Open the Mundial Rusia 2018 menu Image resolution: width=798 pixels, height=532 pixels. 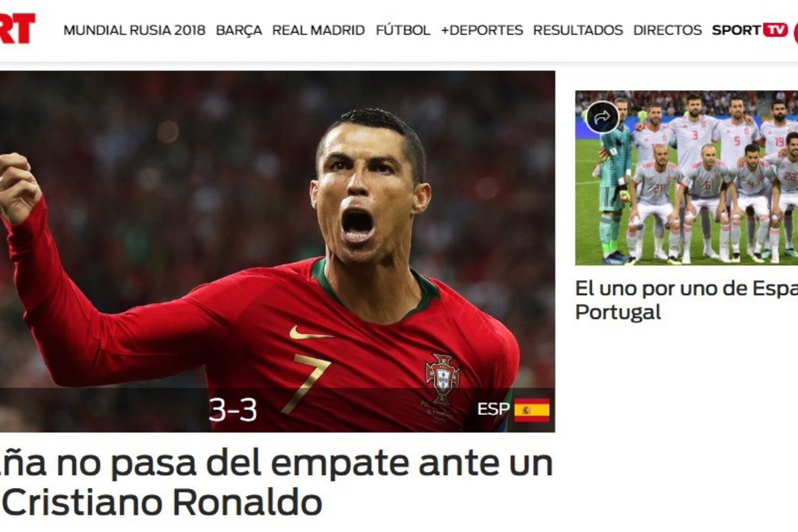(134, 30)
